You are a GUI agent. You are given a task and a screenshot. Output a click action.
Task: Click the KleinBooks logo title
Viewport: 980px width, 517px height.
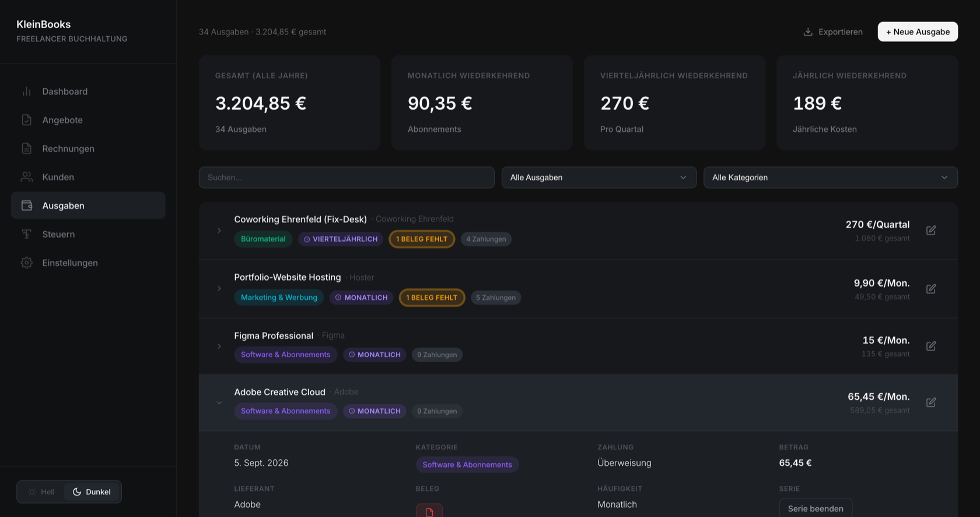click(x=44, y=25)
